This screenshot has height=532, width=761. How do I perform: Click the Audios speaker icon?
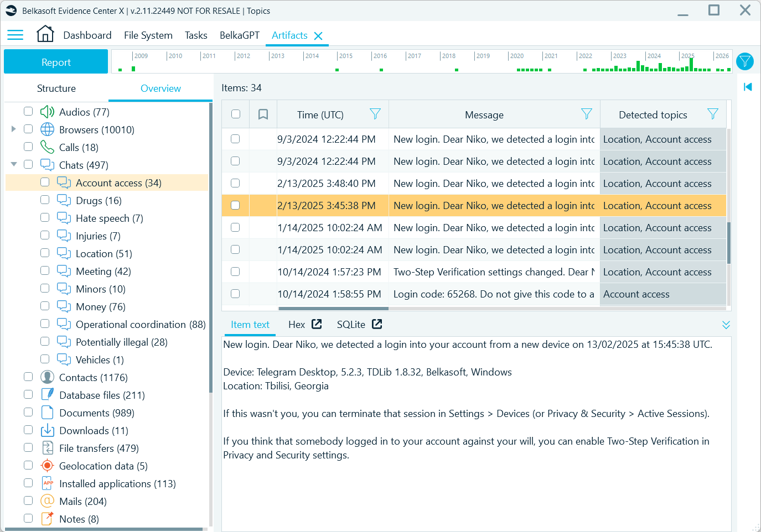(48, 112)
